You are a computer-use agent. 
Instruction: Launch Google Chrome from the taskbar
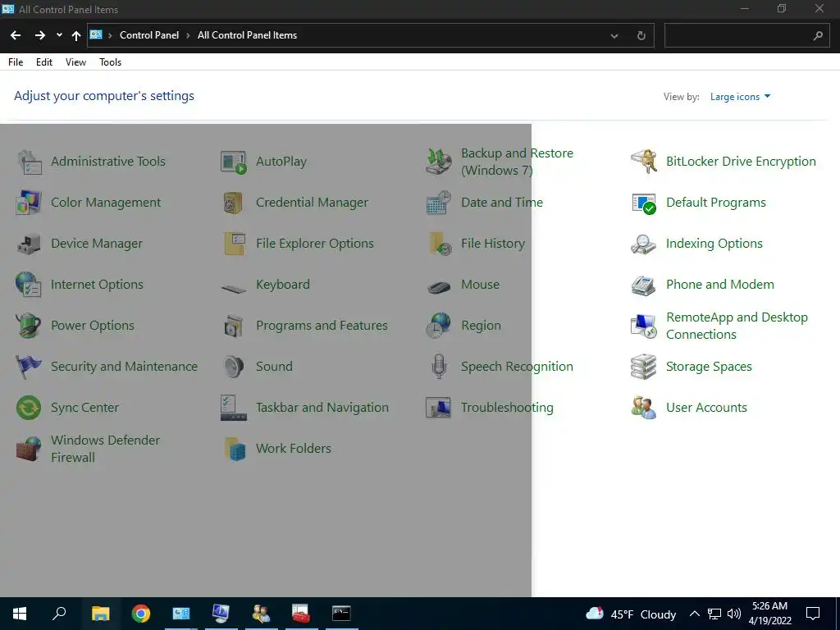[141, 614]
